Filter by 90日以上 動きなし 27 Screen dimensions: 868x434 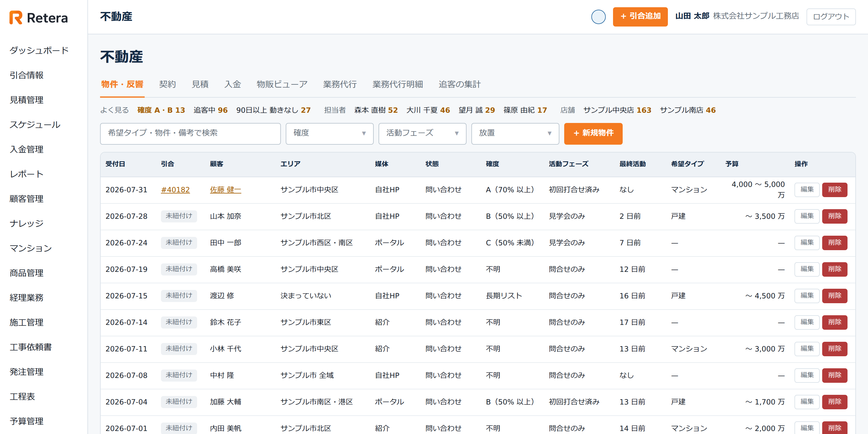273,110
